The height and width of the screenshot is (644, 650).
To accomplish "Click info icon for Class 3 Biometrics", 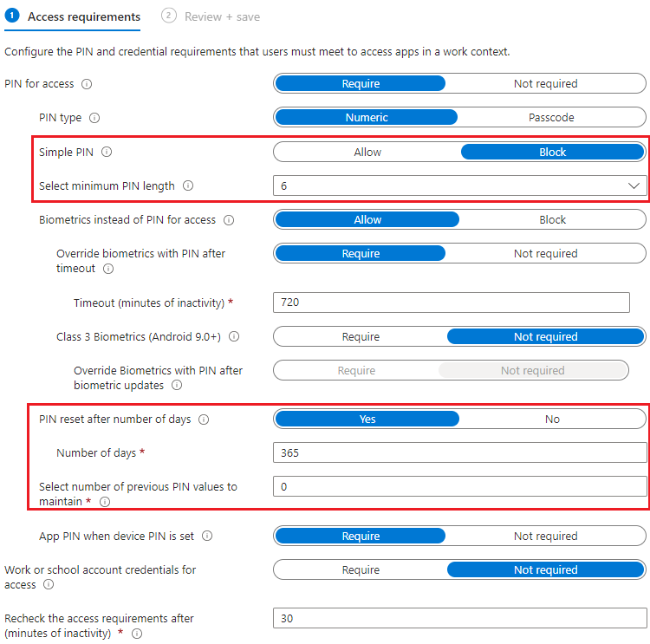I will pyautogui.click(x=234, y=337).
